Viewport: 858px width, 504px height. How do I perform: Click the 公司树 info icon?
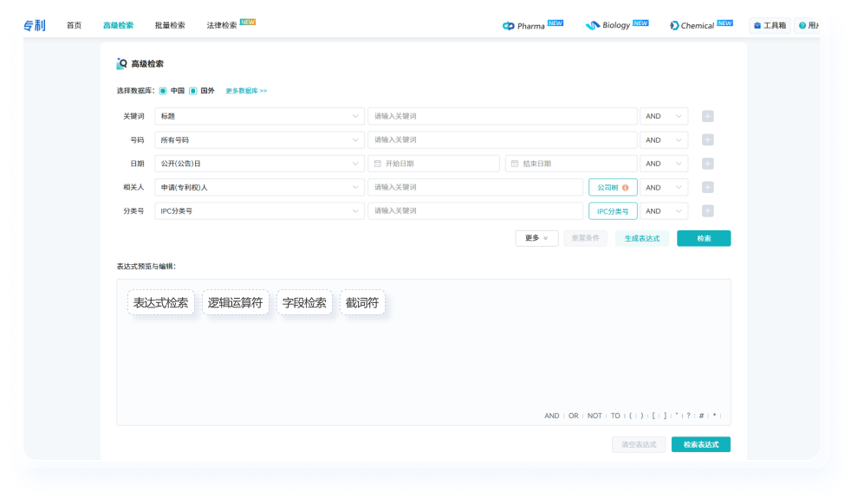(626, 188)
